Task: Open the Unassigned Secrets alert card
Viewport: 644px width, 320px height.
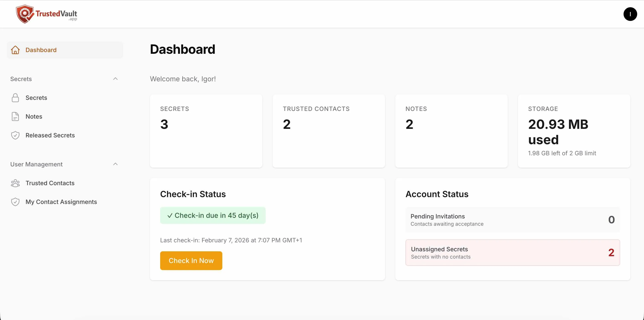Action: [x=513, y=252]
